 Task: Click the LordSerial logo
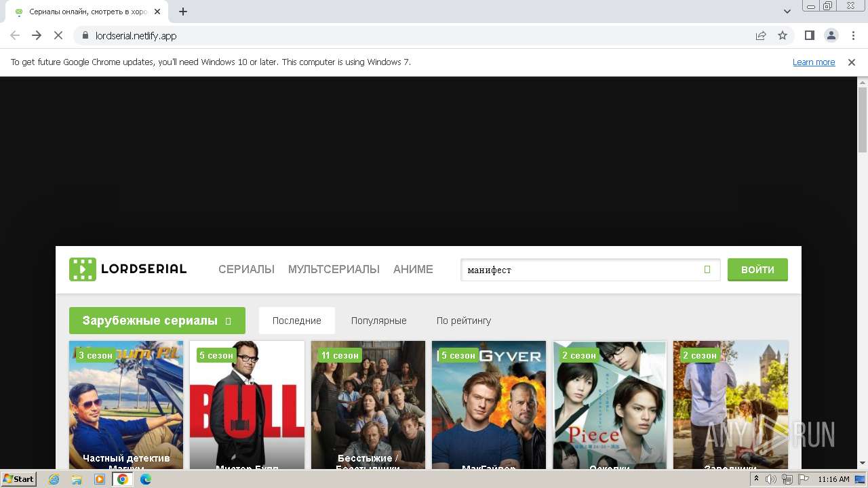tap(127, 269)
